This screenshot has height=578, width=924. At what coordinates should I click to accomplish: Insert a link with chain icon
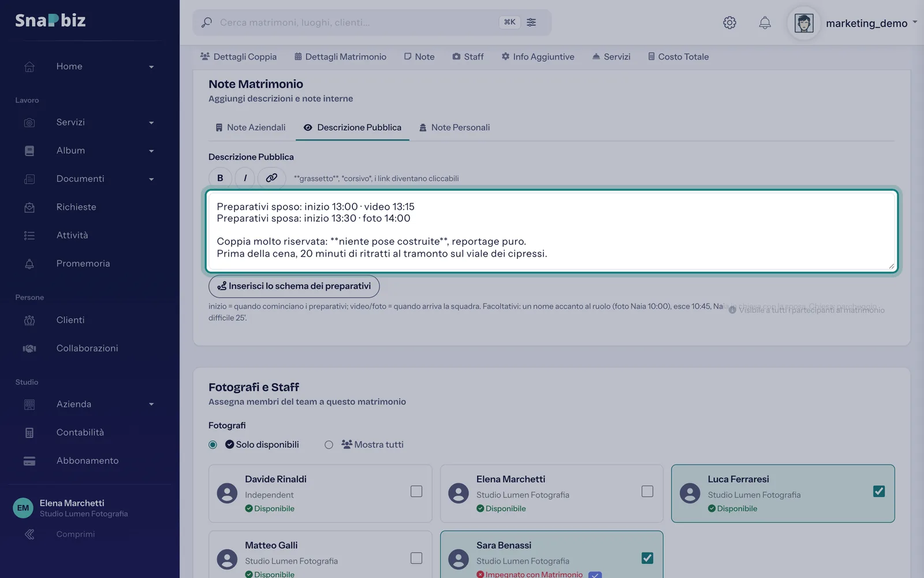click(271, 178)
